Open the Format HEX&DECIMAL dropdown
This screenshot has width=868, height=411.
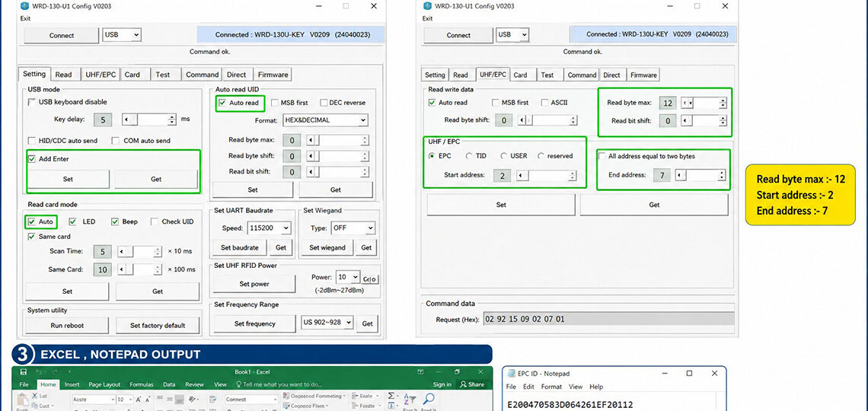(325, 120)
